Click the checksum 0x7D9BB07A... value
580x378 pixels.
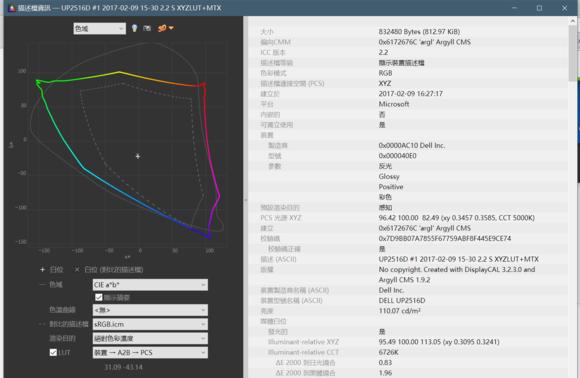(445, 239)
